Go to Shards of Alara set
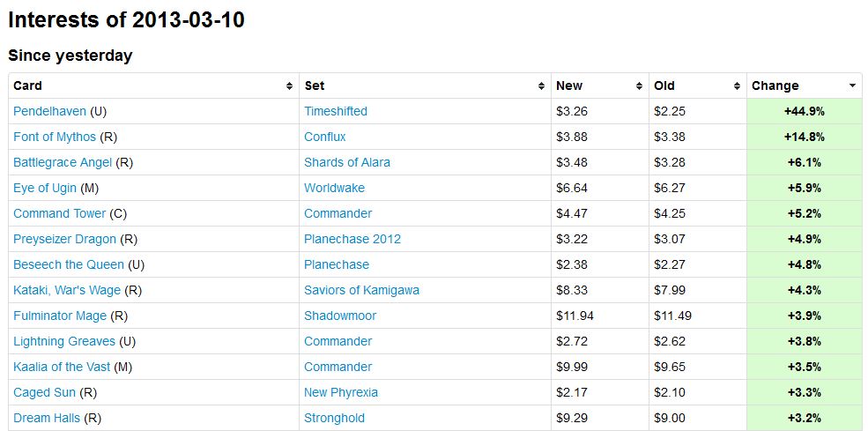 coord(347,162)
